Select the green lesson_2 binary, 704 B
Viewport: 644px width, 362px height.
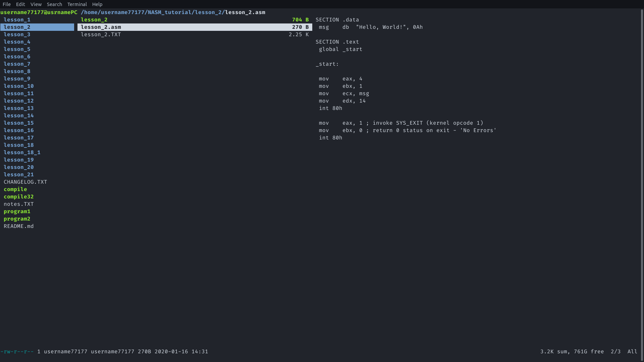[x=195, y=20]
